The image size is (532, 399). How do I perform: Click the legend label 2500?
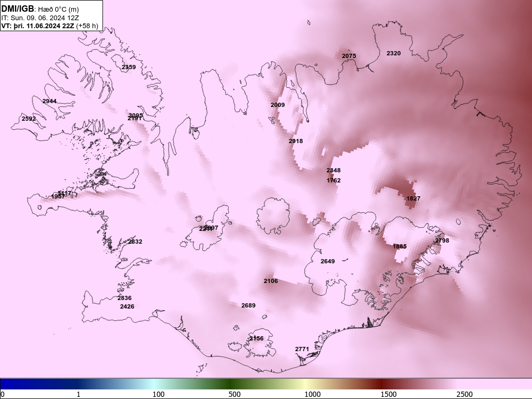pos(464,394)
